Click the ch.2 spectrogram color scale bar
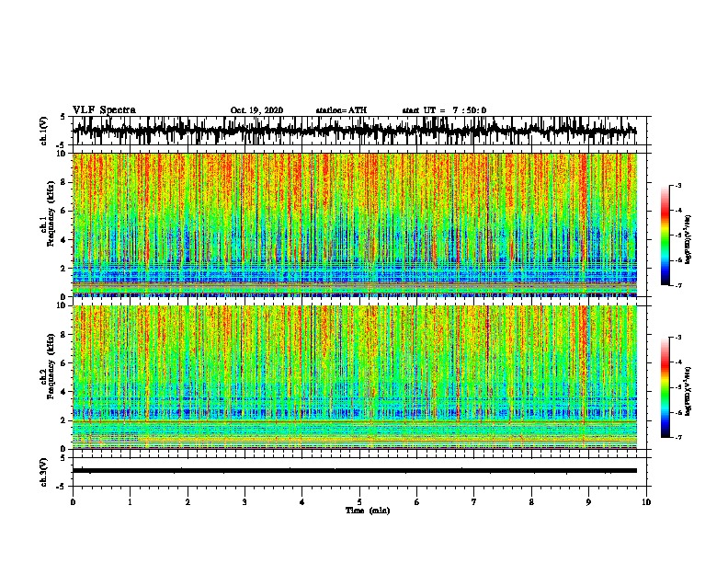 pos(665,387)
